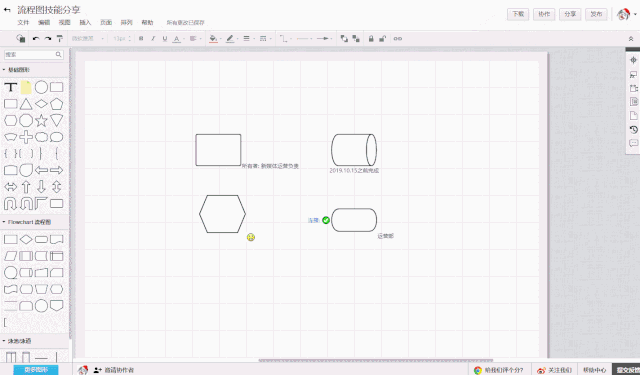
Task: Click the 发布 button
Action: click(x=596, y=14)
